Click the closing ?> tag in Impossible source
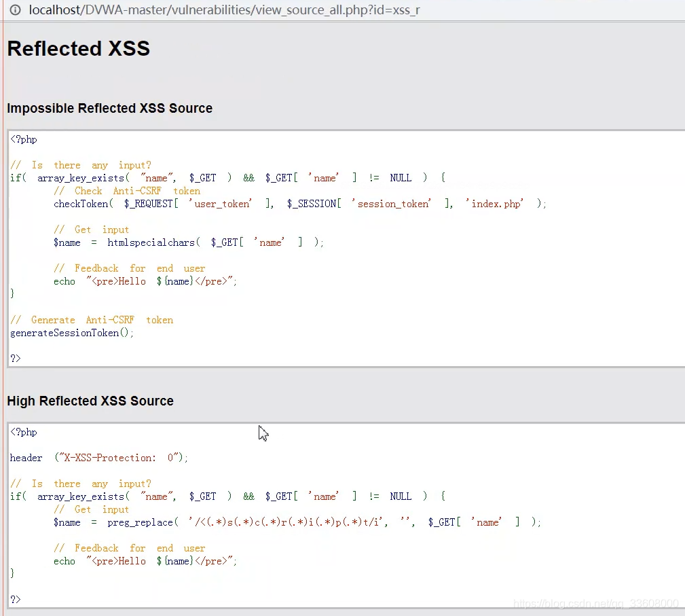685x616 pixels. click(x=16, y=359)
